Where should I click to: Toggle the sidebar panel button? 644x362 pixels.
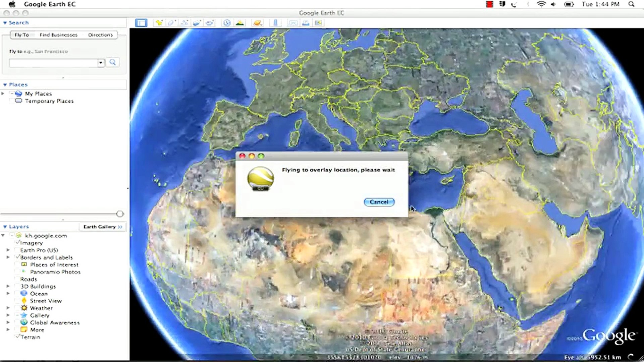(x=141, y=23)
